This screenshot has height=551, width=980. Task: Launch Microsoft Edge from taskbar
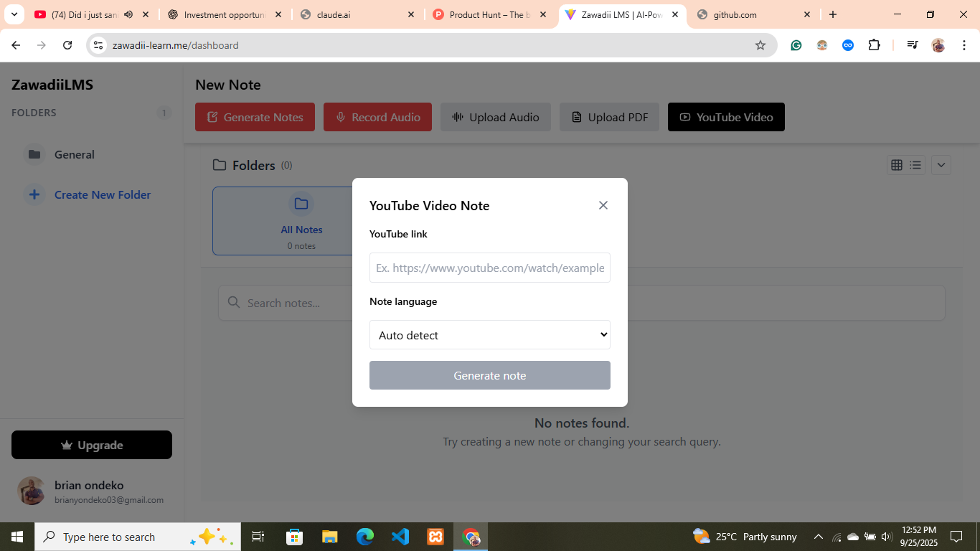point(365,537)
